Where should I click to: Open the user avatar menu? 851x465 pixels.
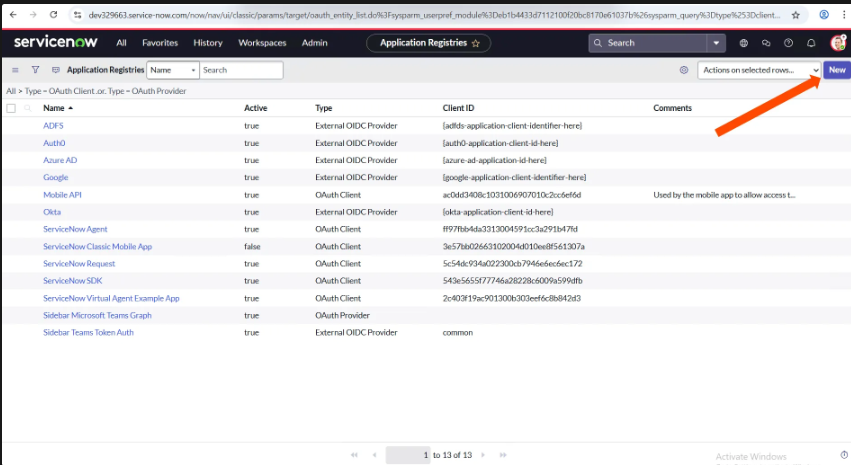838,43
